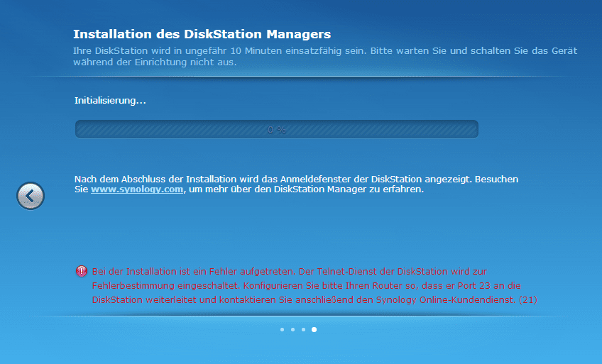602x364 pixels.
Task: Open the www.synology.com link
Action: [137, 189]
